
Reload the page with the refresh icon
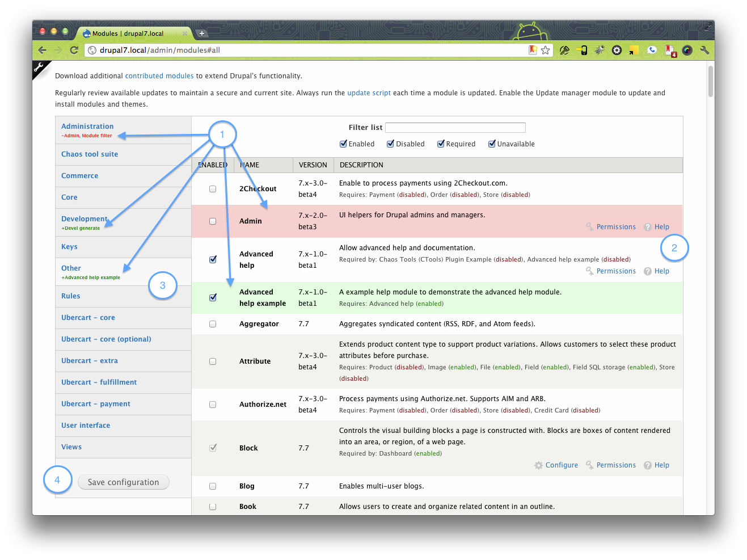[74, 50]
